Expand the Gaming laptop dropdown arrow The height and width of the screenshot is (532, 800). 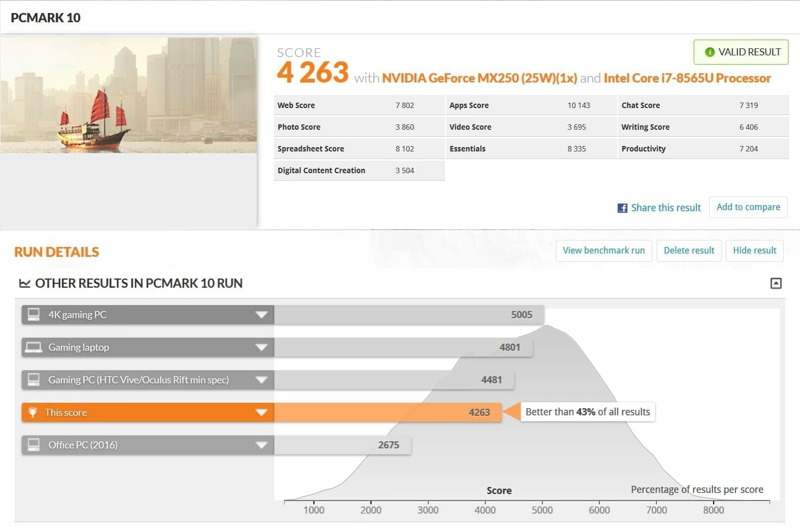(x=262, y=347)
